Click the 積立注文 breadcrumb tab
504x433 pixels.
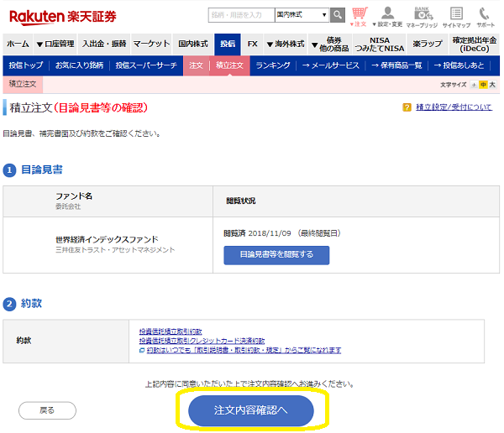23,84
